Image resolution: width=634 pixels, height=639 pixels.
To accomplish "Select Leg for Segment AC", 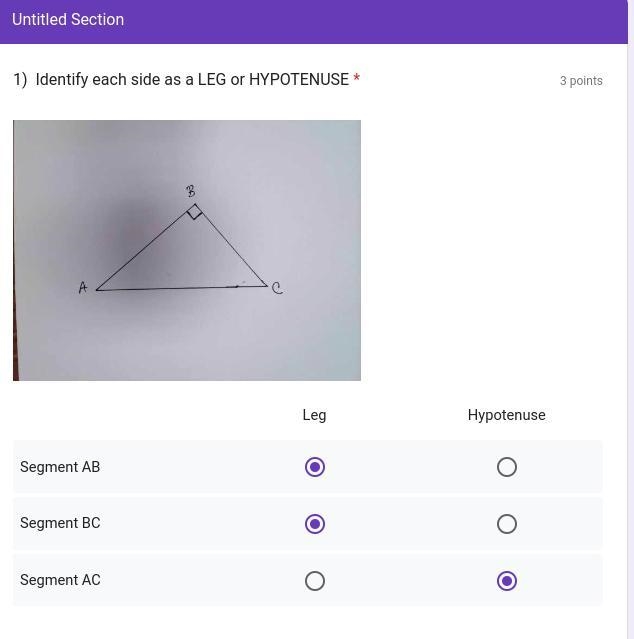I will [x=315, y=581].
